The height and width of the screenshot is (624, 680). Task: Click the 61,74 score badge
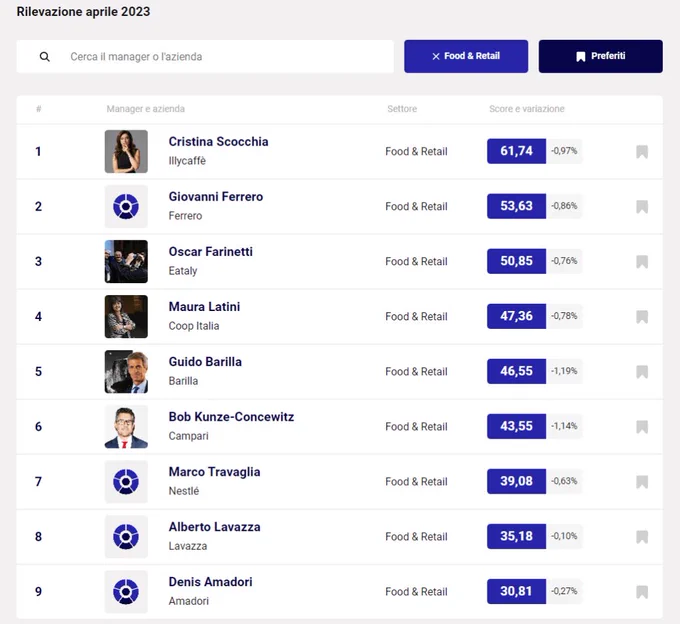point(516,151)
